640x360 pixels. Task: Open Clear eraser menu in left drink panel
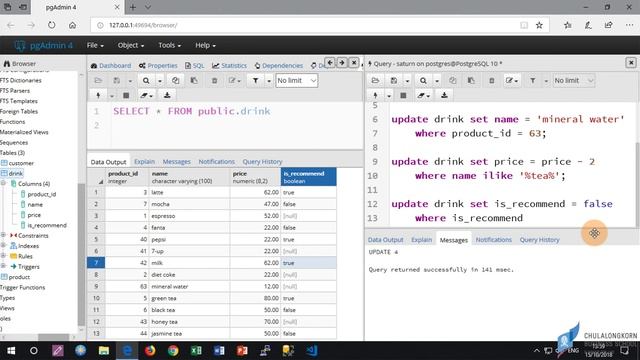coord(146,95)
